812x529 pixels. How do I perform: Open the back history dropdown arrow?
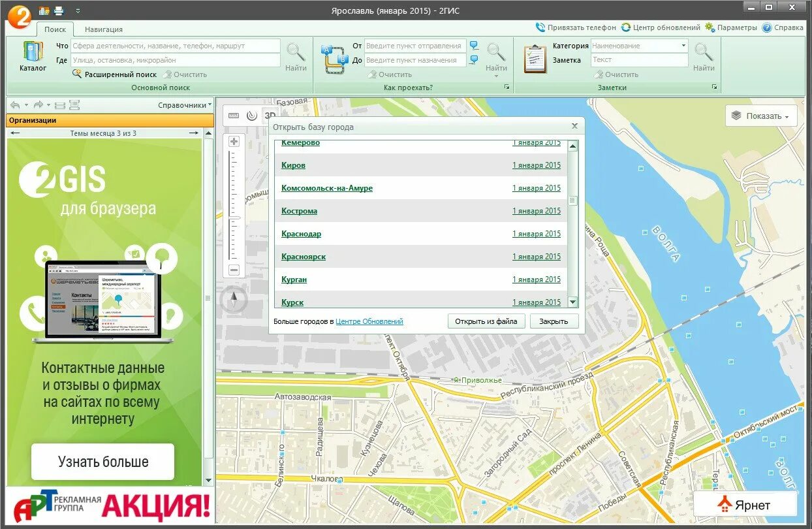(26, 105)
